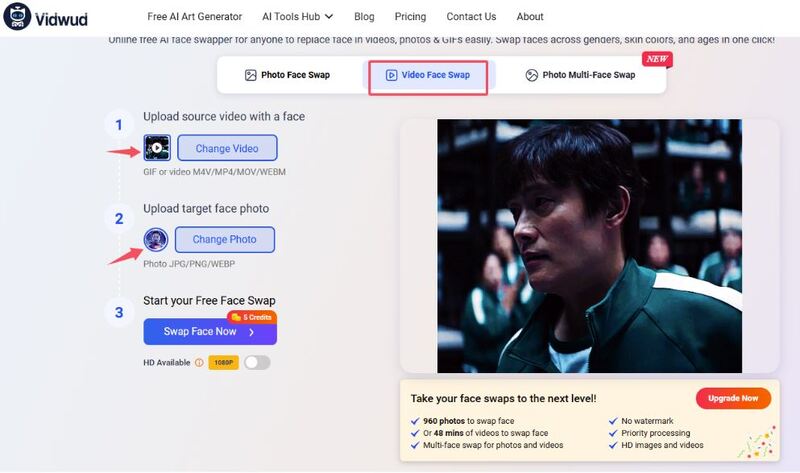This screenshot has width=800, height=473.
Task: Start swap with Swap Face Now
Action: [210, 332]
